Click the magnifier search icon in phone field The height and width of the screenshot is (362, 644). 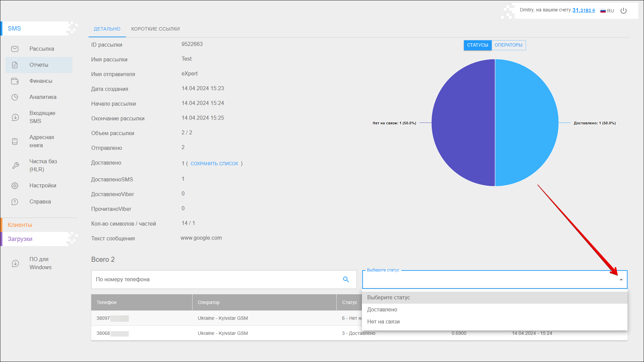point(346,280)
